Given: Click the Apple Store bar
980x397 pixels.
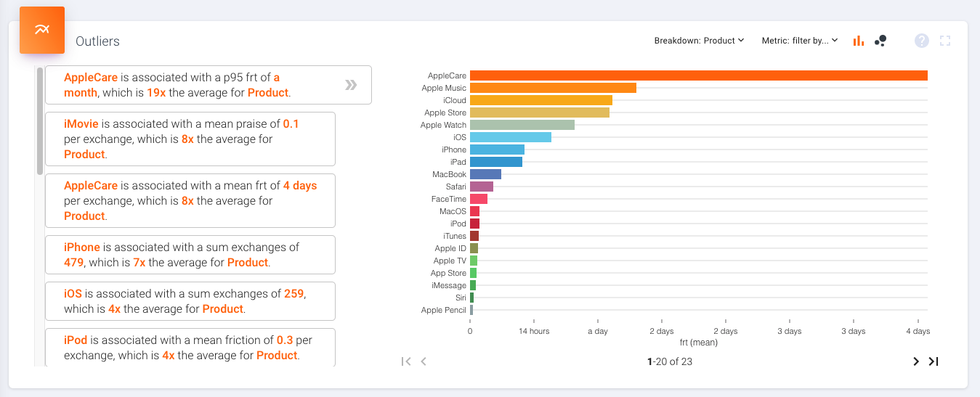Looking at the screenshot, I should (540, 112).
